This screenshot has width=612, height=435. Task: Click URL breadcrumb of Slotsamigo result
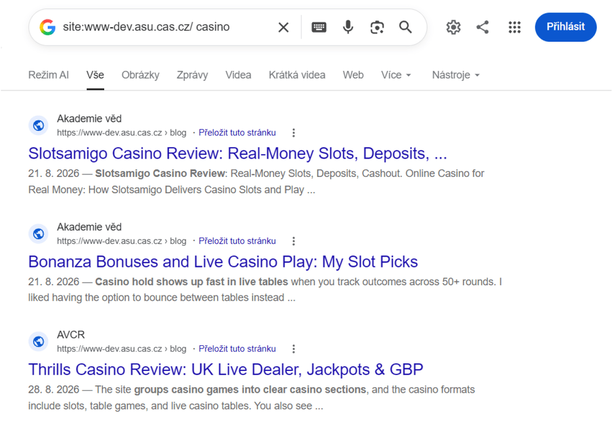tap(121, 133)
